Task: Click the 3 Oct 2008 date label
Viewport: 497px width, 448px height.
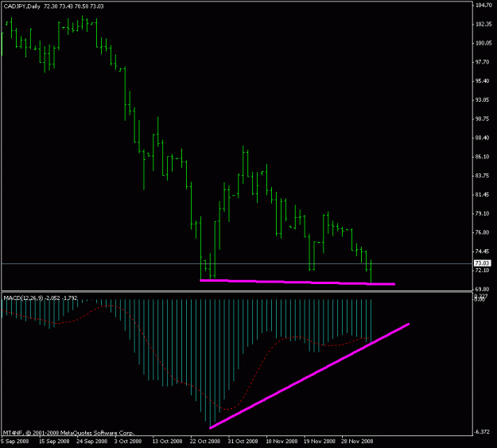Action: 128,442
